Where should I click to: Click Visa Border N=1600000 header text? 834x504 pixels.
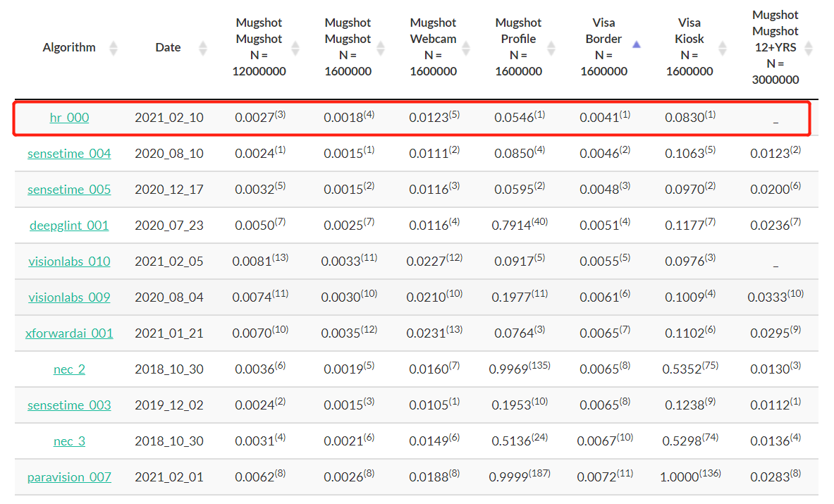pyautogui.click(x=603, y=47)
